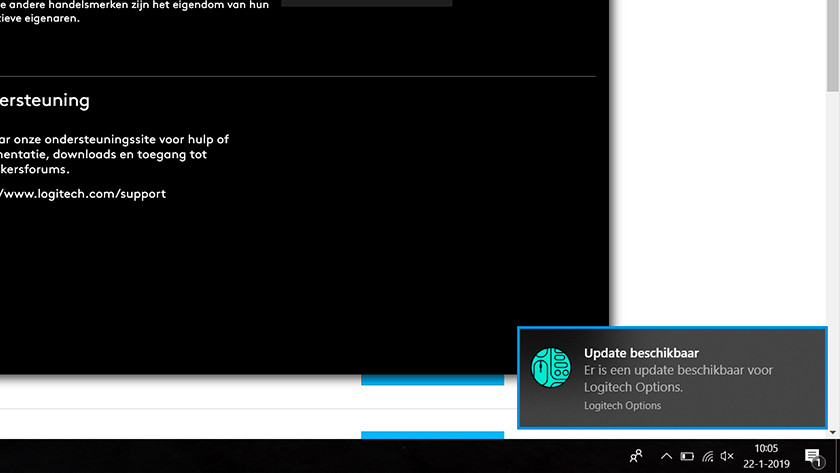Click the Logitech Options icon in the notification
The width and height of the screenshot is (840, 473).
[x=550, y=368]
